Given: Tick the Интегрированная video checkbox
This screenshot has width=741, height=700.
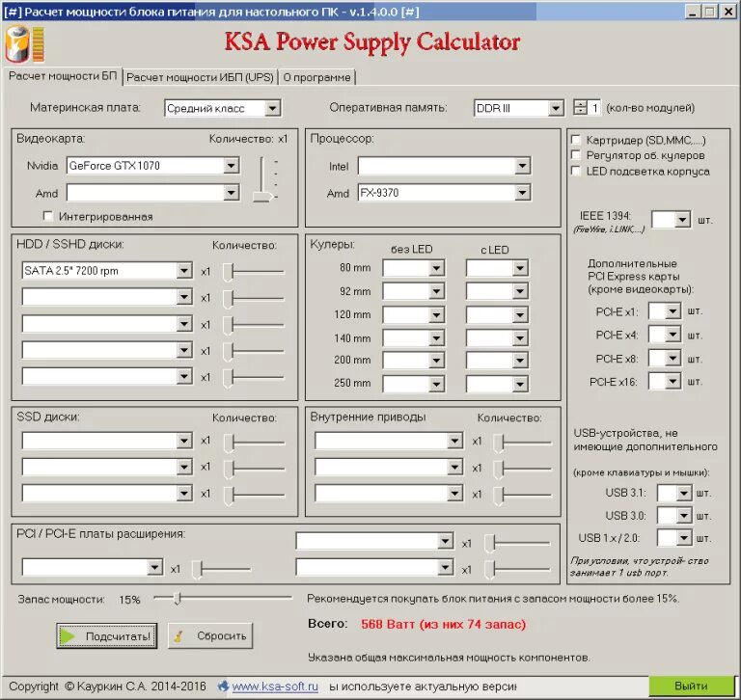Looking at the screenshot, I should [x=47, y=216].
